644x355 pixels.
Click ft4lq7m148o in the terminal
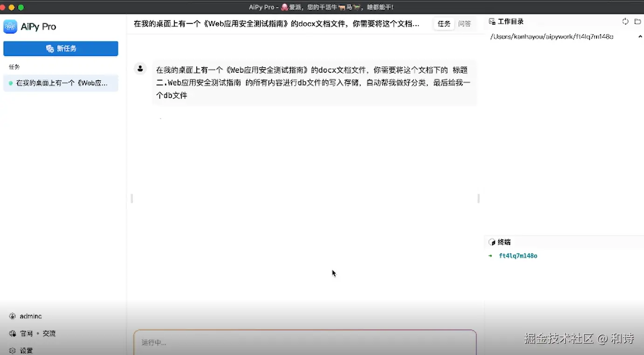coord(518,256)
